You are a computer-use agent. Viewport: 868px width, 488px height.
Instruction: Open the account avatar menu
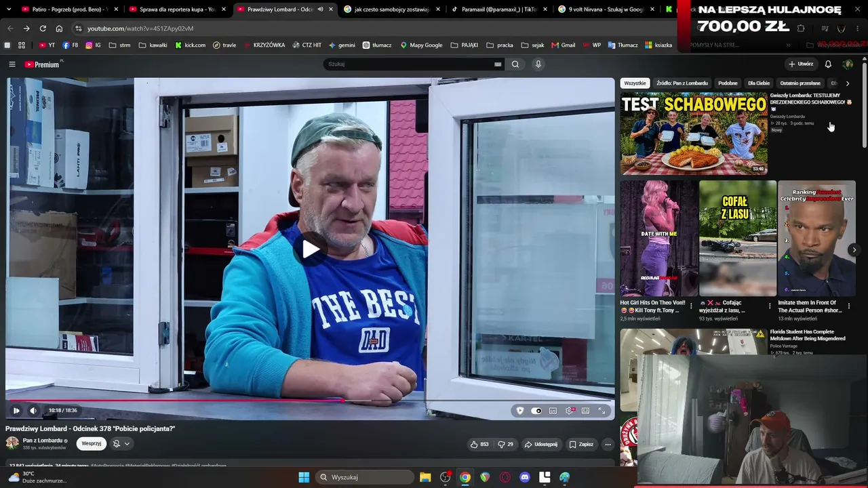click(x=848, y=64)
